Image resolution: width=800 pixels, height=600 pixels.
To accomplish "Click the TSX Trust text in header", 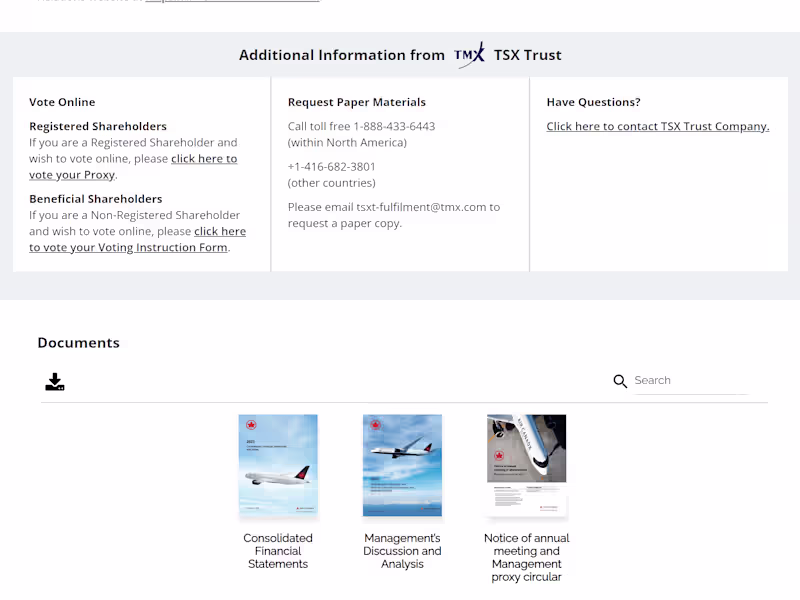I will pyautogui.click(x=527, y=55).
